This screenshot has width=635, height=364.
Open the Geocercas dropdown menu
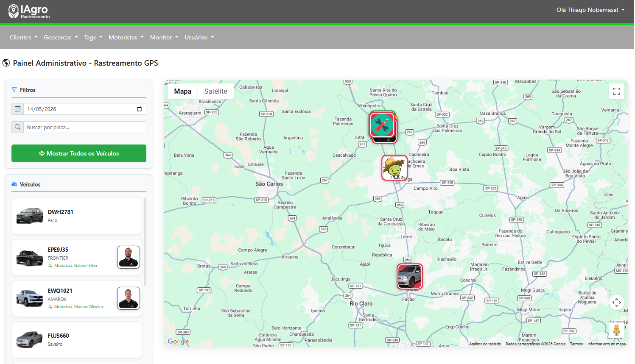(61, 37)
